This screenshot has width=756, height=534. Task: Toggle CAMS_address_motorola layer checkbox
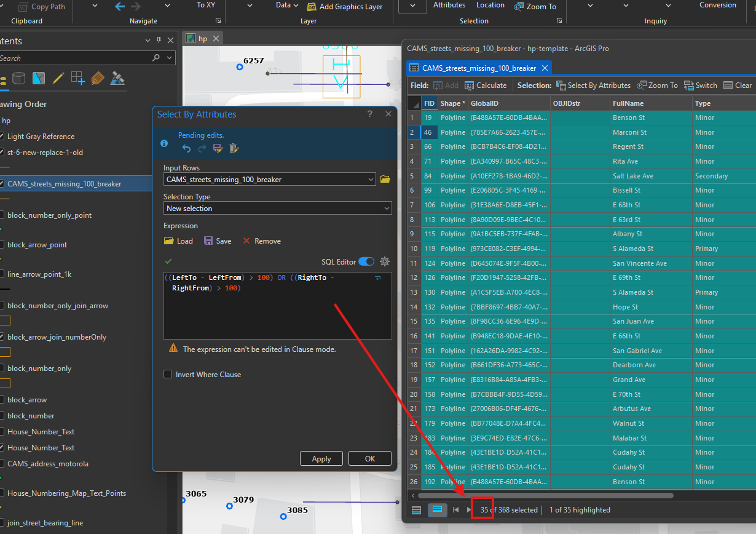click(x=2, y=464)
